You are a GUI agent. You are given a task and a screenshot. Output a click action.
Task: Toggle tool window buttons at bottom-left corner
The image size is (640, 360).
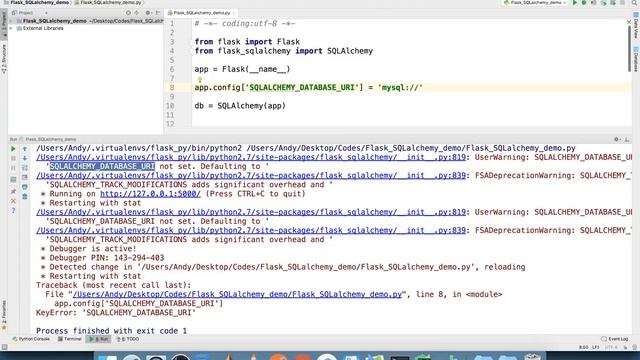[x=4, y=347]
